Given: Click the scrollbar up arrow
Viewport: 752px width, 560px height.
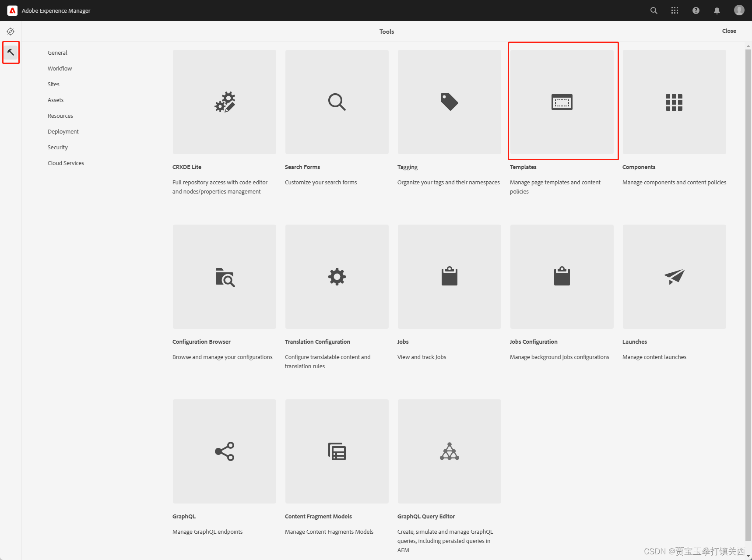Looking at the screenshot, I should click(x=748, y=46).
